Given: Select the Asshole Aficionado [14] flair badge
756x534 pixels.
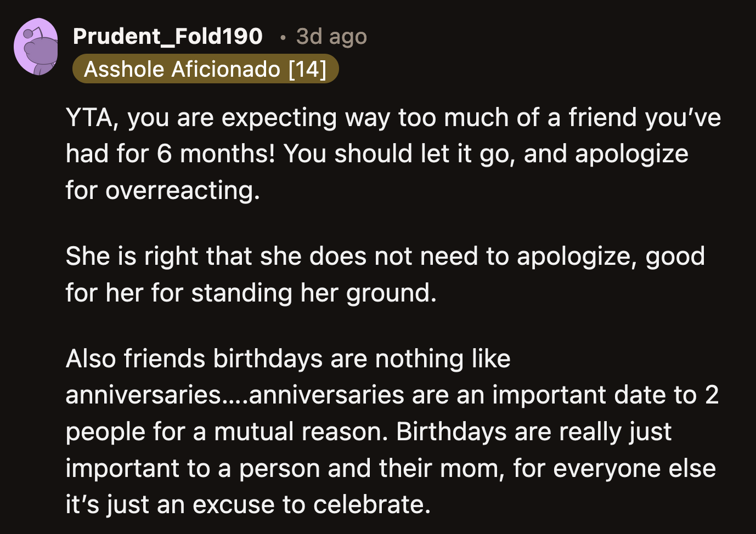Looking at the screenshot, I should [x=205, y=69].
